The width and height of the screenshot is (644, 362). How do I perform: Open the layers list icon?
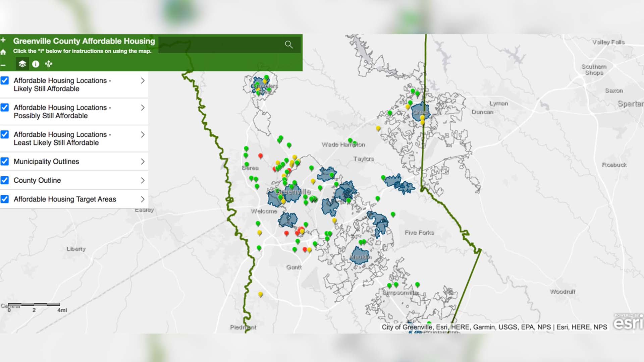(22, 64)
